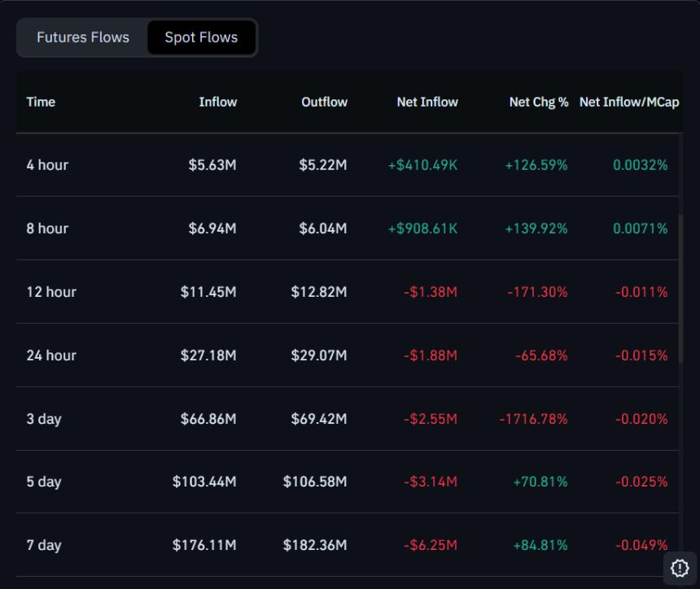Select the 5 day flows row
The image size is (700, 589).
point(350,482)
